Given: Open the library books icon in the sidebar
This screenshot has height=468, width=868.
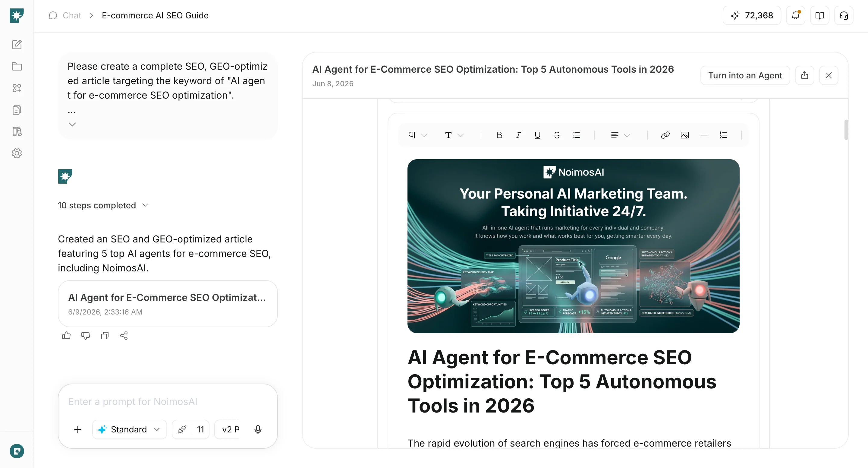Looking at the screenshot, I should click(x=17, y=131).
